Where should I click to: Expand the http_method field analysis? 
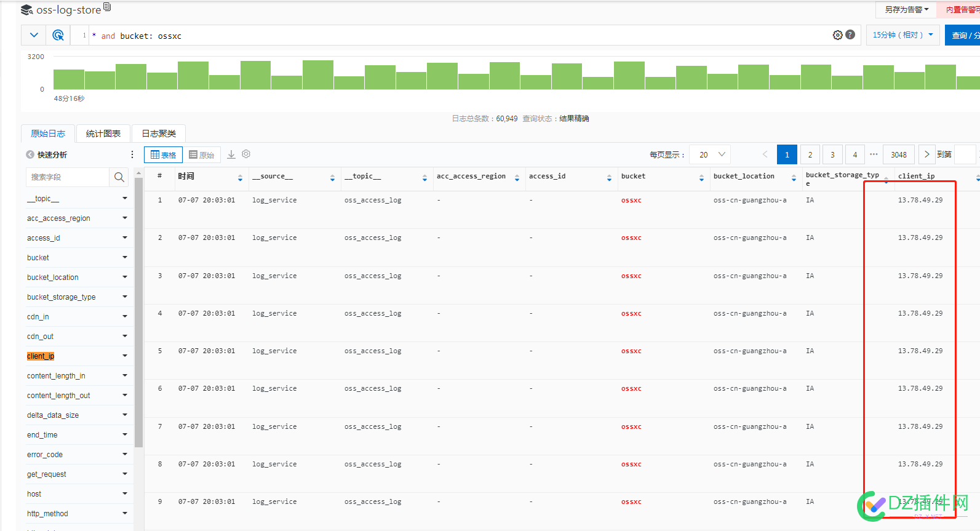[125, 513]
